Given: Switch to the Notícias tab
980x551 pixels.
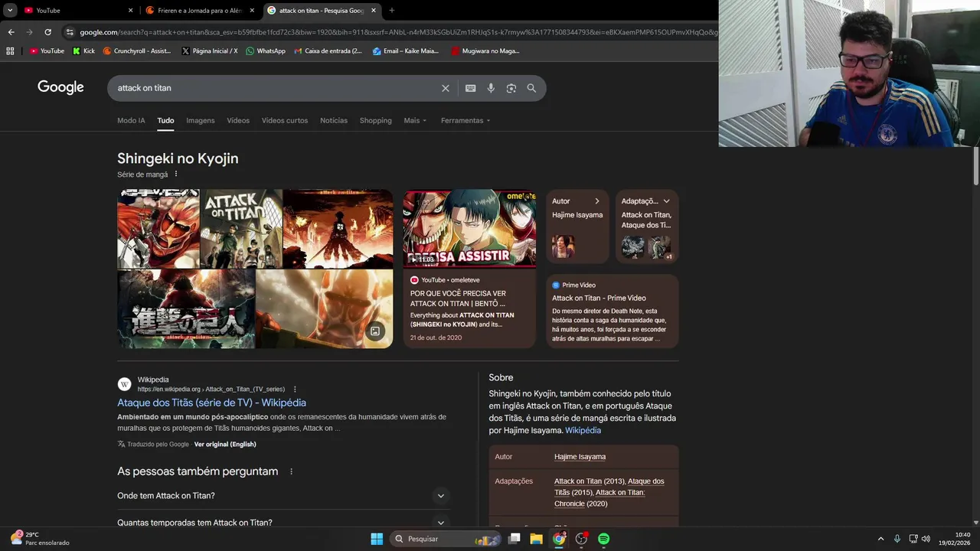Looking at the screenshot, I should click(x=334, y=120).
